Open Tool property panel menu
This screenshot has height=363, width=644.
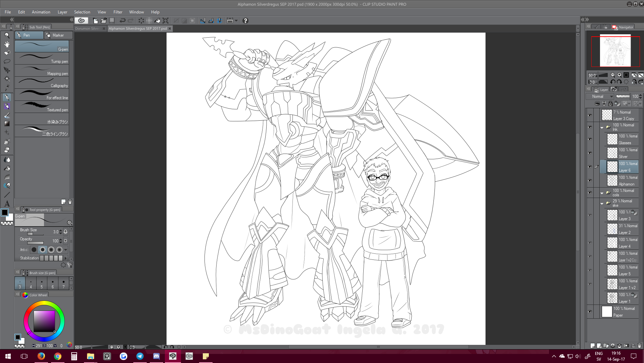[x=17, y=209]
